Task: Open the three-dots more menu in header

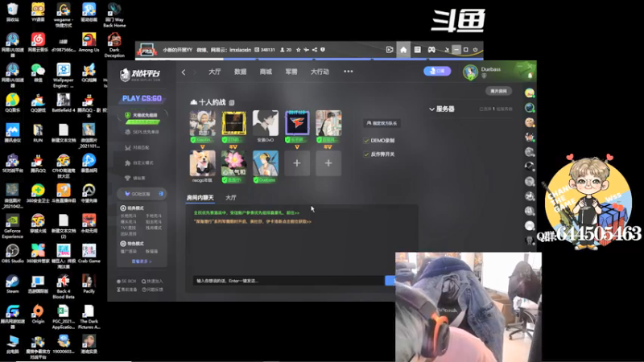Action: [349, 72]
